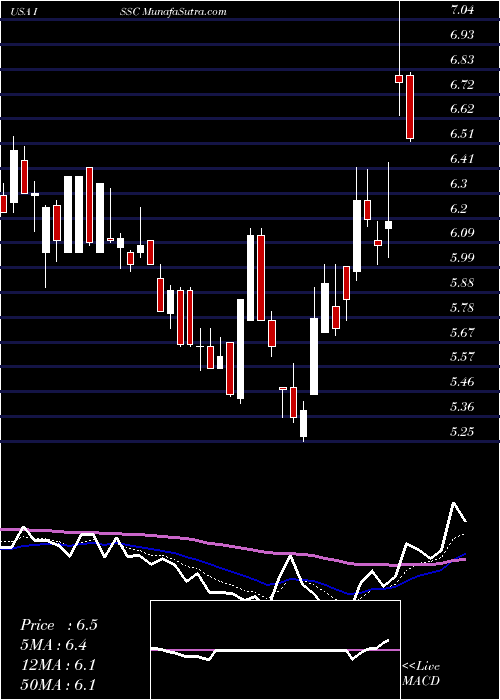Click the lowest white candle near 5.25
The height and width of the screenshot is (700, 500).
click(304, 423)
